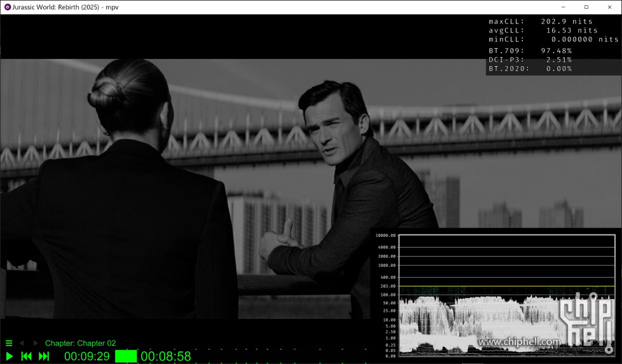Click the 00:09:29 elapsed time display
The image size is (622, 364).
[87, 356]
